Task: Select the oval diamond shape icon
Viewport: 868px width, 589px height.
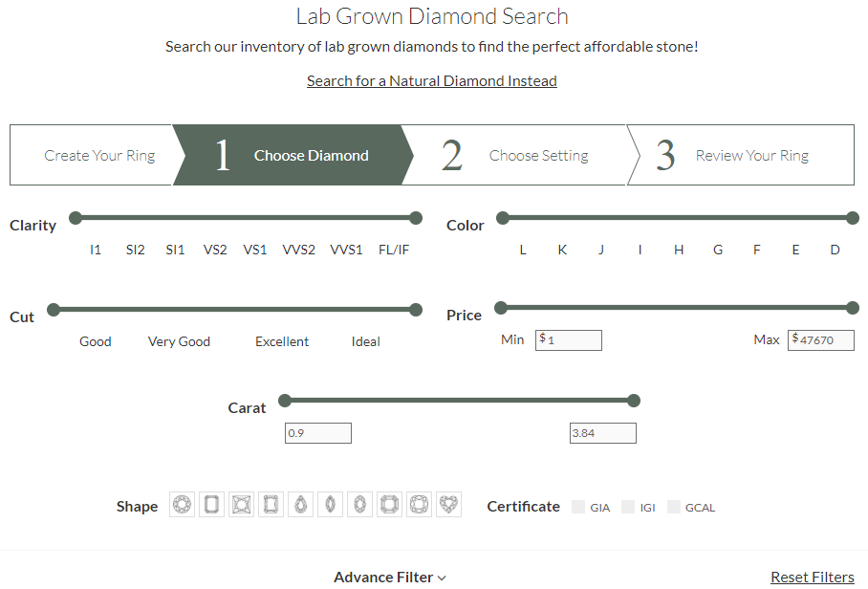Action: click(x=359, y=505)
